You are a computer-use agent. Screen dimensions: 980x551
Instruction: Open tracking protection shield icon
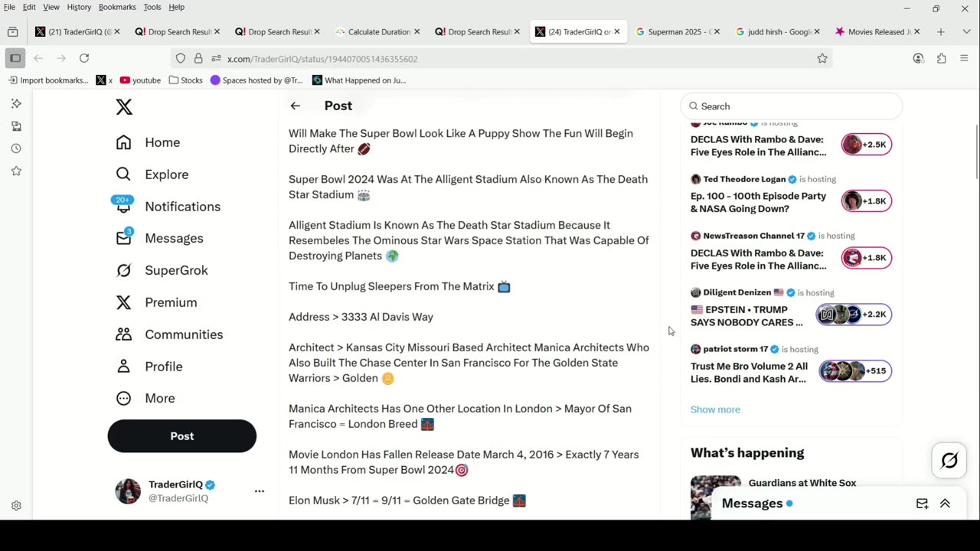coord(181,58)
